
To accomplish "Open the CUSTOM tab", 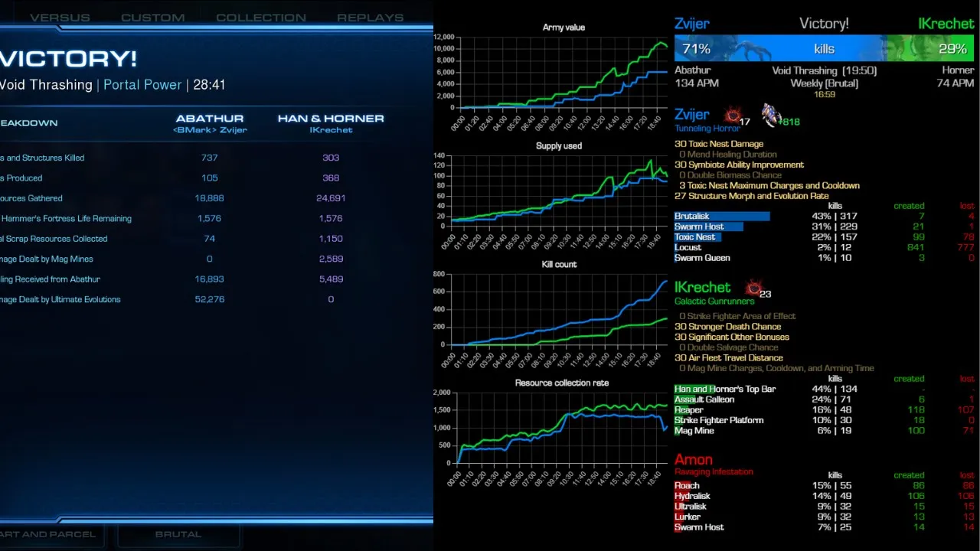I will pyautogui.click(x=152, y=17).
